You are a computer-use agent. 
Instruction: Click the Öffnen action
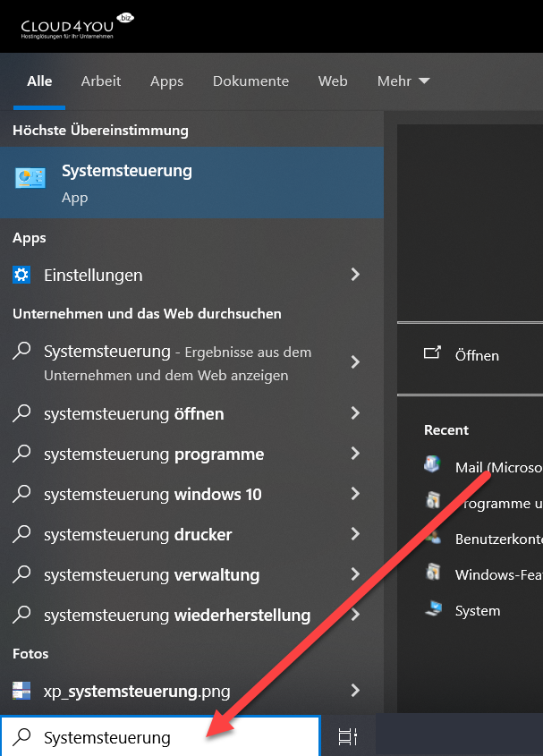(x=476, y=355)
